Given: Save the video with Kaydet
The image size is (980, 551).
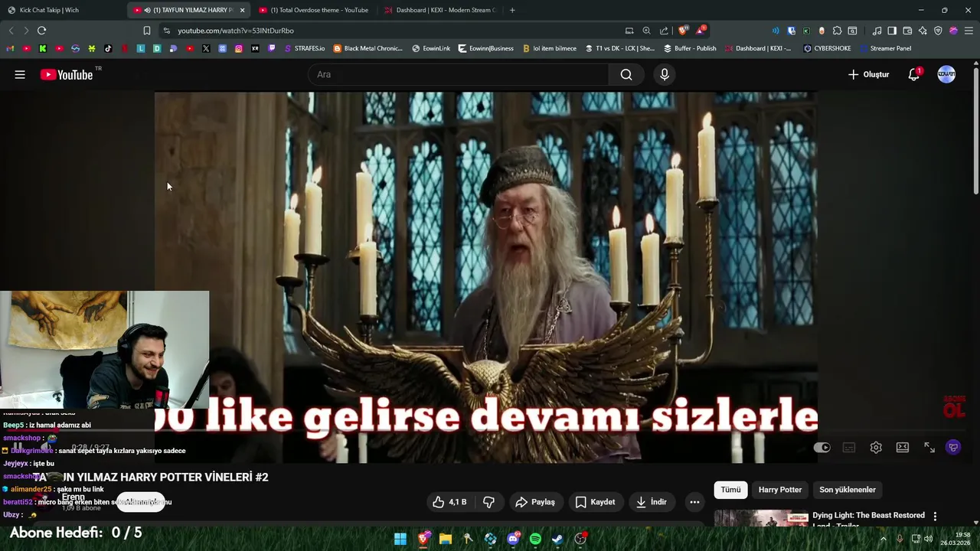Looking at the screenshot, I should 595,502.
